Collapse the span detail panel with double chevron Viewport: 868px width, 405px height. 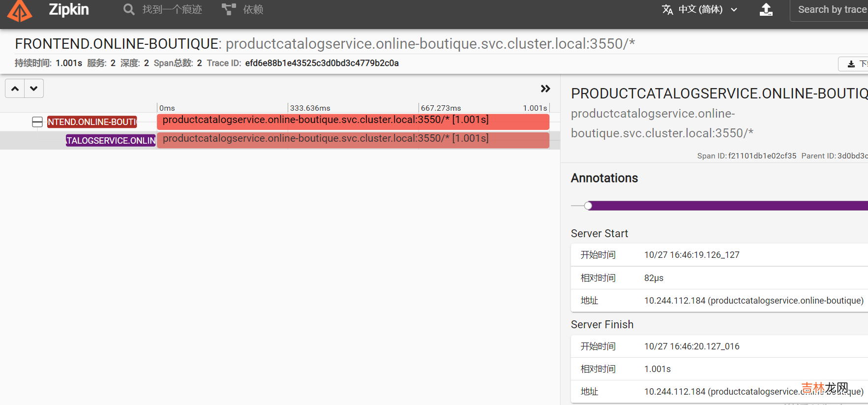coord(545,89)
